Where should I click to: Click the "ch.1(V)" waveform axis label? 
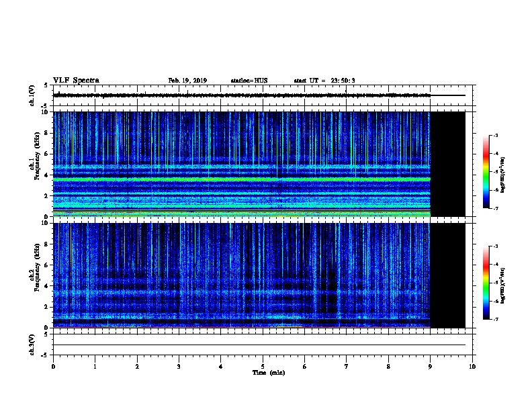[x=32, y=95]
